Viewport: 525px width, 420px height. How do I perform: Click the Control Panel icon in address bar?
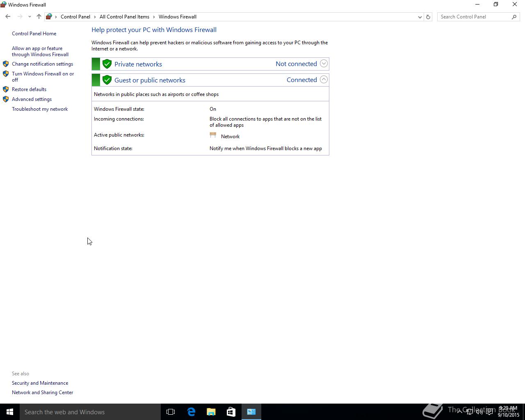click(x=49, y=17)
